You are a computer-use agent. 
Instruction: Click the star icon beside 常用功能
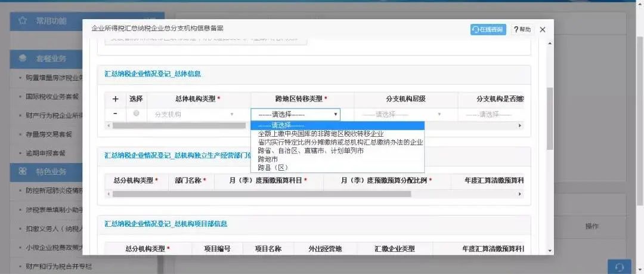pyautogui.click(x=23, y=20)
